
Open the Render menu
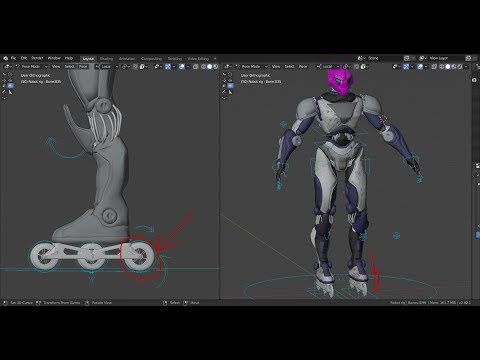[x=37, y=58]
